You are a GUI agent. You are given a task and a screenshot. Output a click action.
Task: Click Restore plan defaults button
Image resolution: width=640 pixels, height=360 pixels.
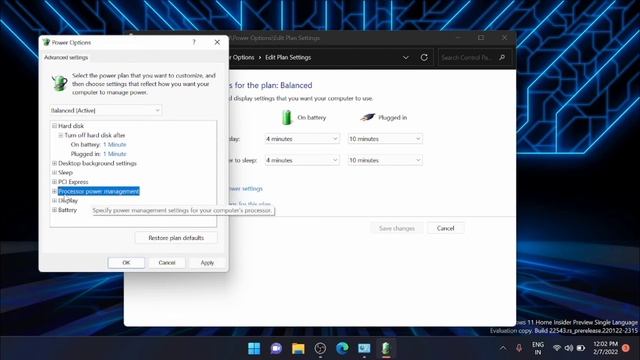176,238
